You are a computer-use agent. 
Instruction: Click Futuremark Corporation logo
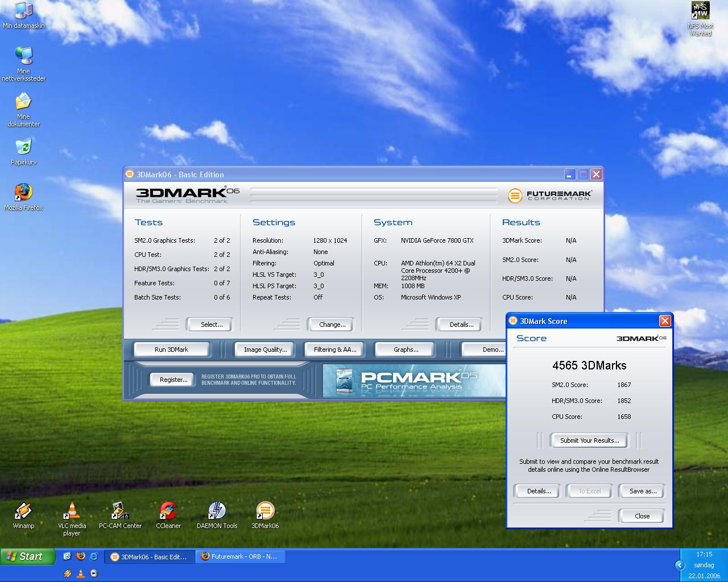point(549,196)
